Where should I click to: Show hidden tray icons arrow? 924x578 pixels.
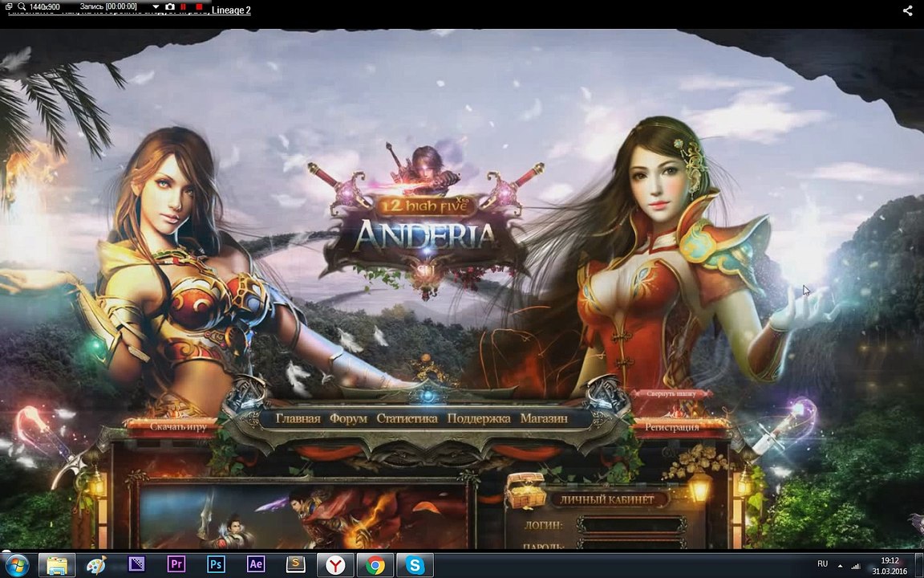tap(840, 565)
